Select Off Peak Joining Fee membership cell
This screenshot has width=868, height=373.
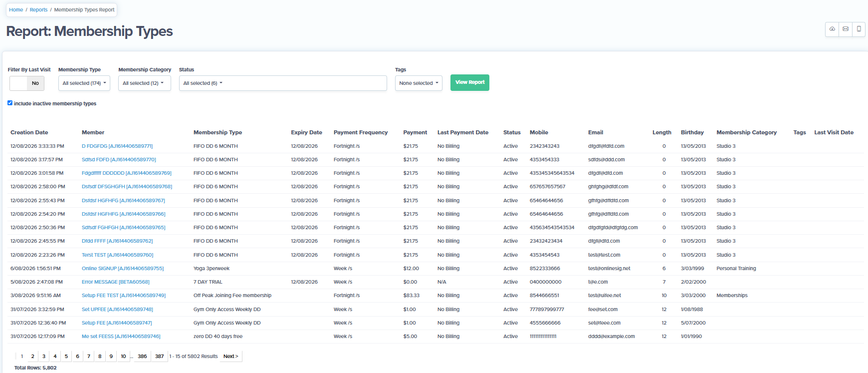[x=232, y=296]
